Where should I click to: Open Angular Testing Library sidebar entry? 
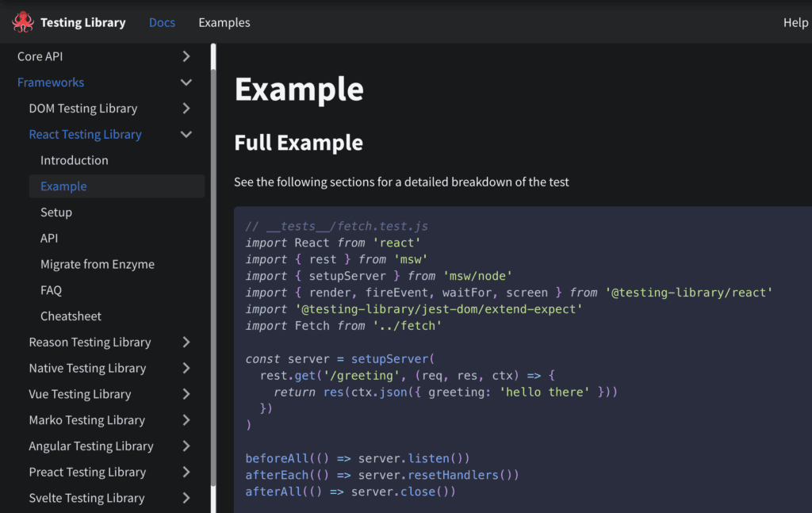pyautogui.click(x=91, y=446)
